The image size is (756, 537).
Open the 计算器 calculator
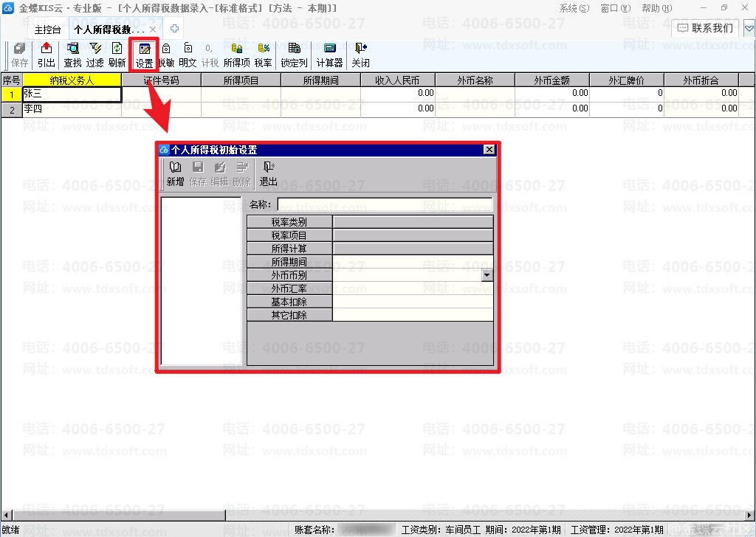(x=330, y=55)
